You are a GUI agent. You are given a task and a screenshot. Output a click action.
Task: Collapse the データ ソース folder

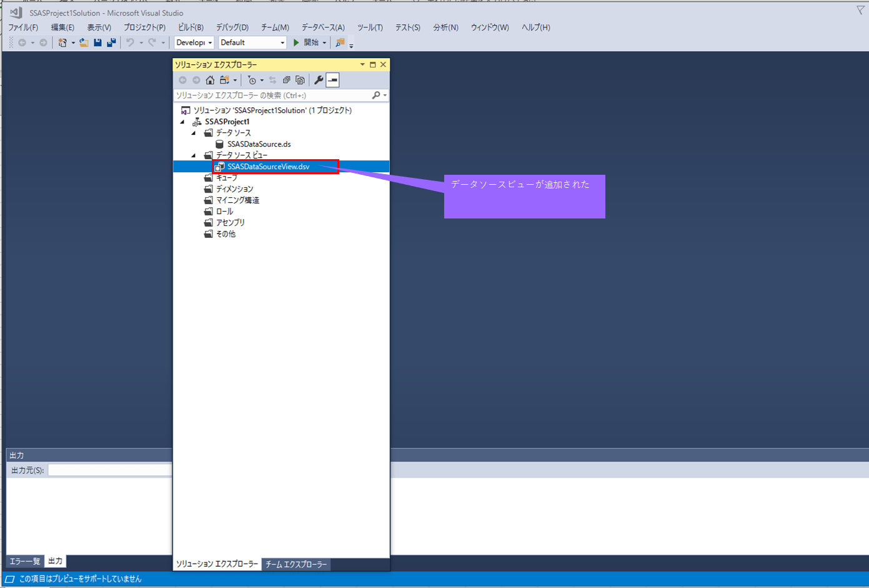point(194,133)
